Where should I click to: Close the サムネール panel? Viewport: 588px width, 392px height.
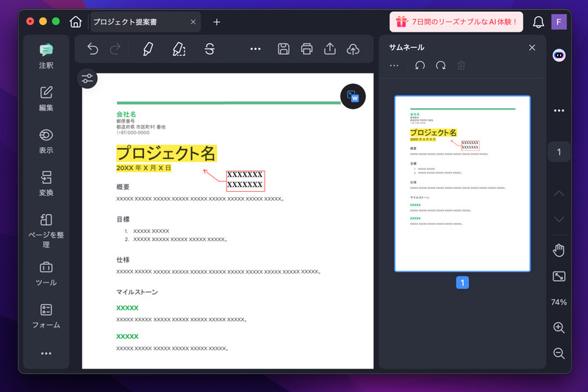click(532, 48)
